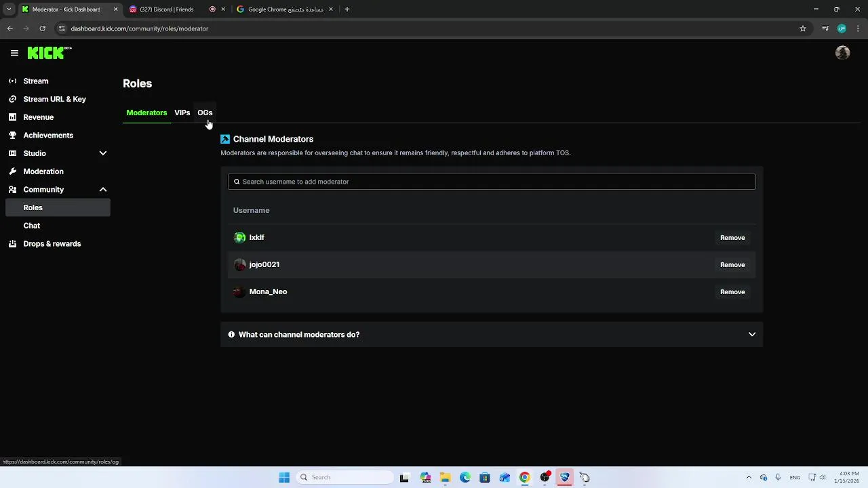The height and width of the screenshot is (488, 868).
Task: Remove Mona_Neo as moderator
Action: 732,291
